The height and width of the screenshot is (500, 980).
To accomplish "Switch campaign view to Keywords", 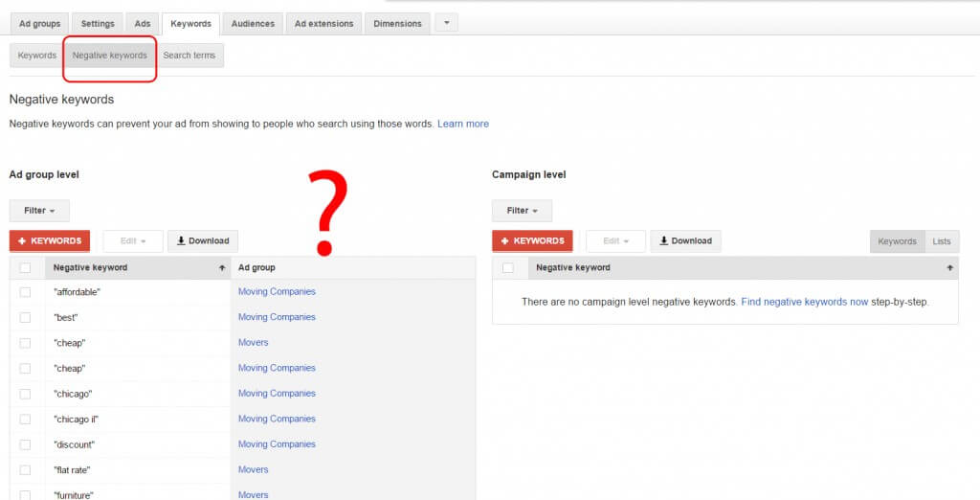I will click(x=897, y=241).
